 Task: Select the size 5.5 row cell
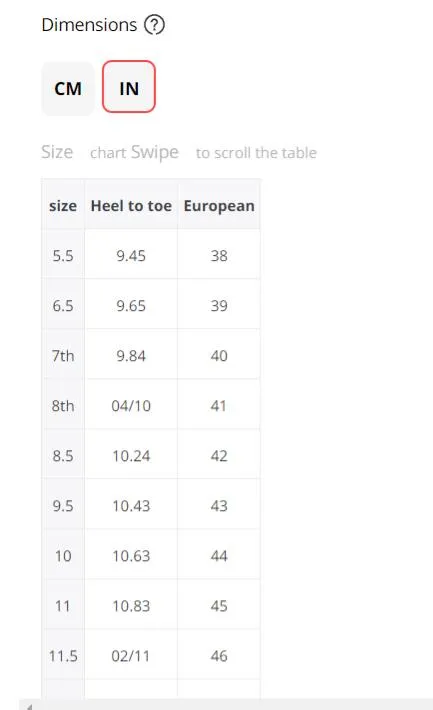63,256
